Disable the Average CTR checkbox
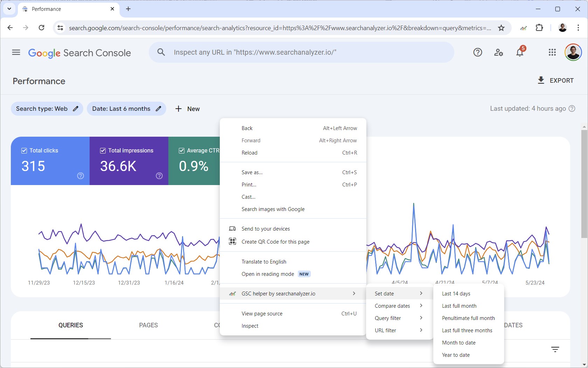 pos(182,150)
